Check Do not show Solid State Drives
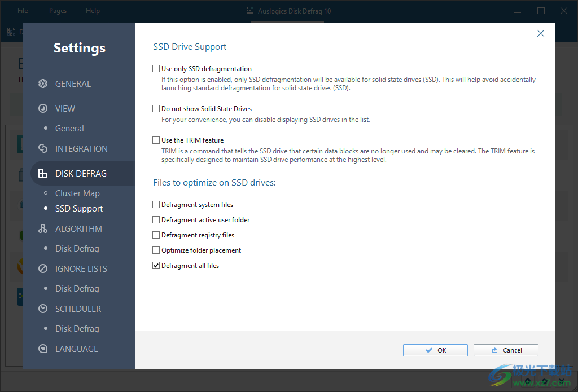 point(156,109)
